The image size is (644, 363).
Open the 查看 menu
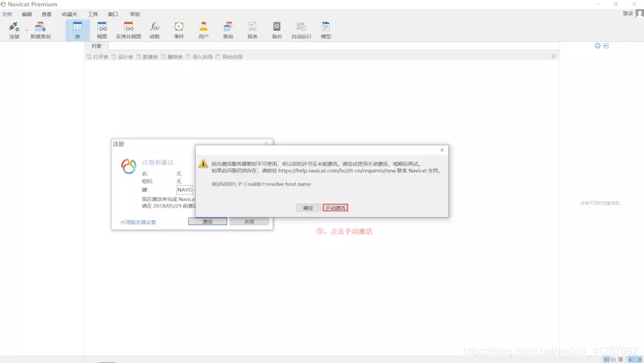click(x=46, y=14)
